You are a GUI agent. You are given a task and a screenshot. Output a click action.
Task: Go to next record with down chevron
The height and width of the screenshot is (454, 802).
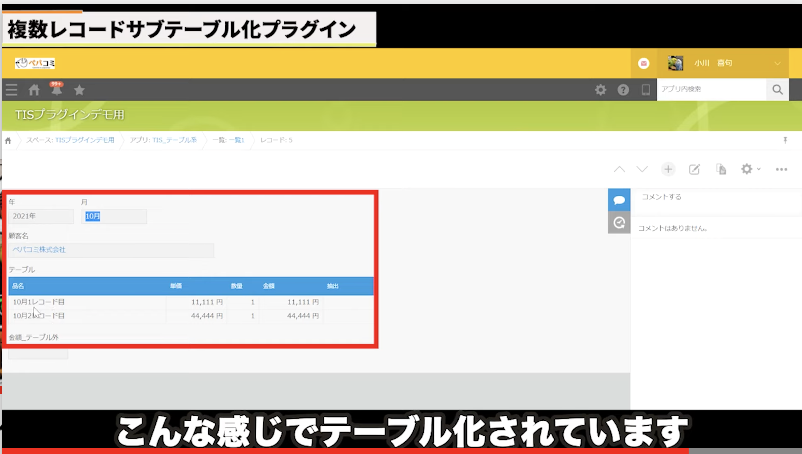coord(642,169)
